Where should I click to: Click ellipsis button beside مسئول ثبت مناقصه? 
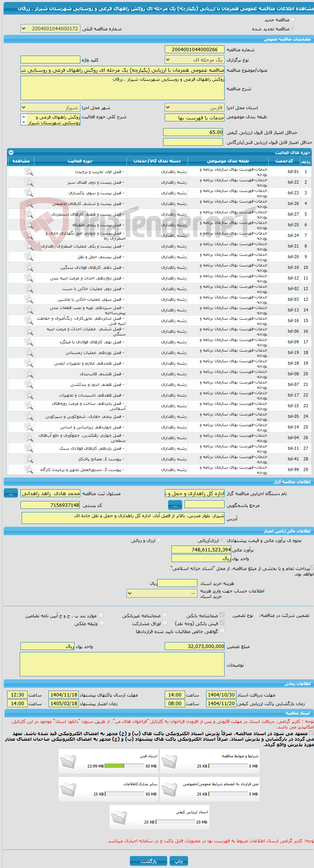pyautogui.click(x=11, y=493)
